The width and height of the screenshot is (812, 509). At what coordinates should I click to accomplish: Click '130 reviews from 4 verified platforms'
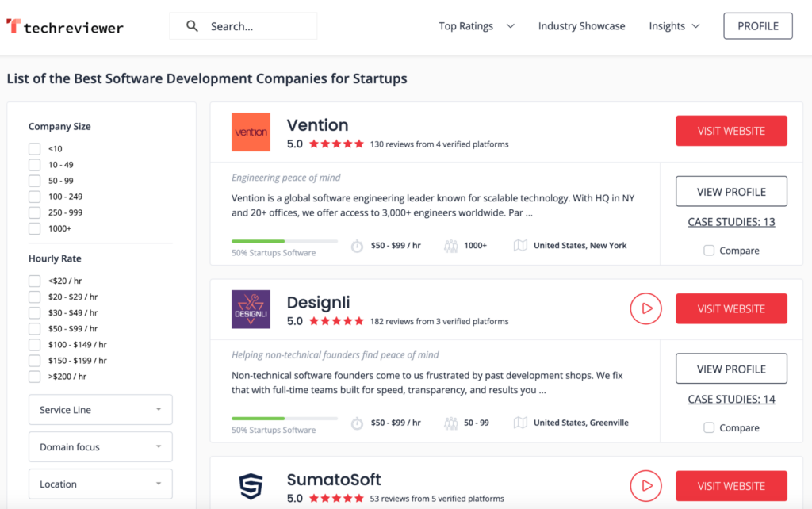439,144
